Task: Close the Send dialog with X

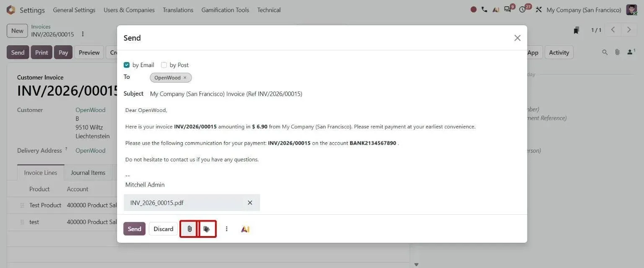Action: [517, 38]
